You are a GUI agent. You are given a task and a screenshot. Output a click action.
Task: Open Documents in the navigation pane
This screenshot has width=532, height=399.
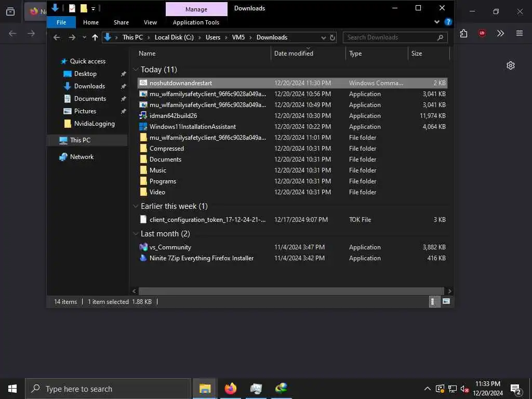click(90, 99)
